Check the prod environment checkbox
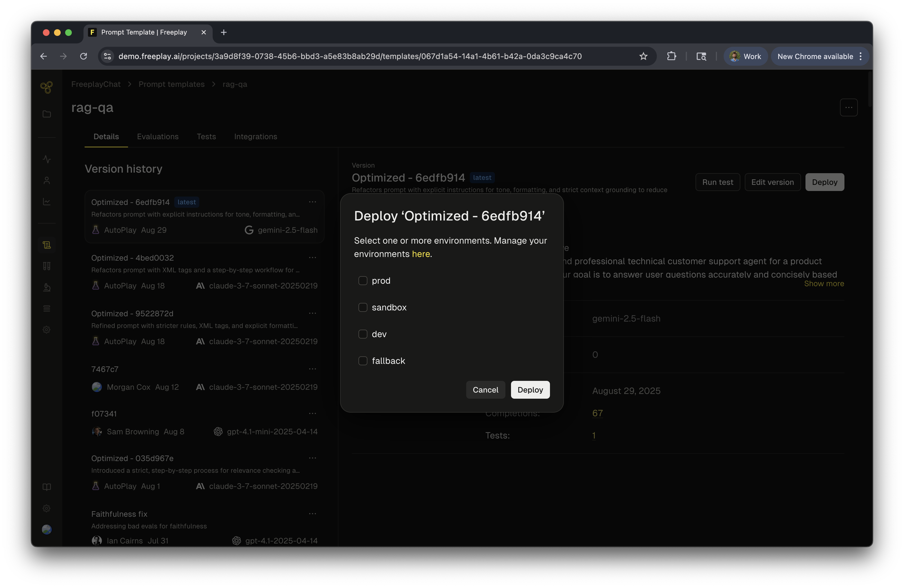Screen dimensions: 904x588 click(363, 281)
